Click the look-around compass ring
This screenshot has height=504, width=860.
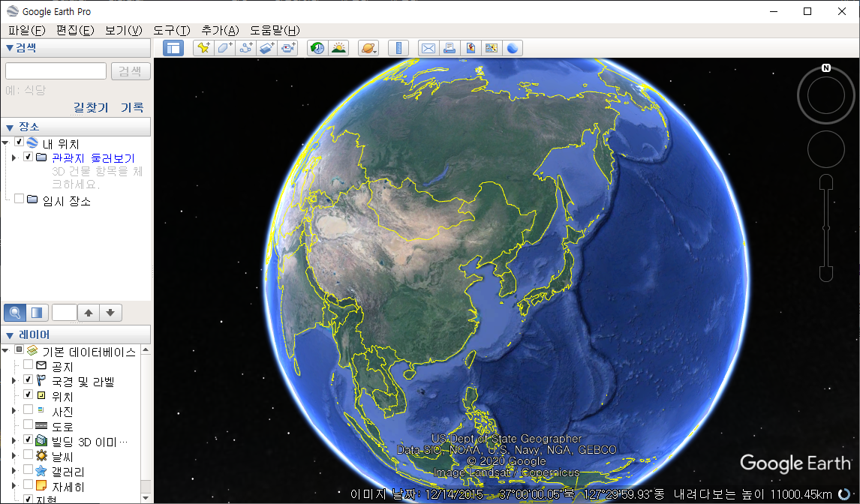click(826, 95)
